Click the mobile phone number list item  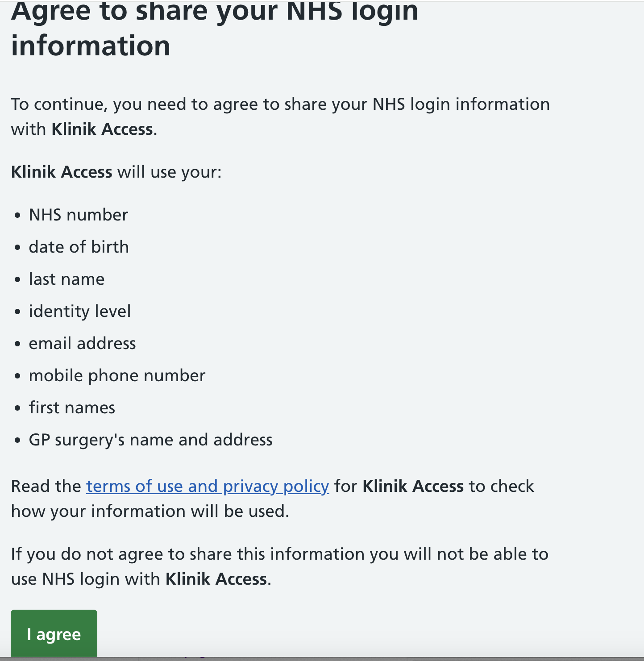coord(117,376)
